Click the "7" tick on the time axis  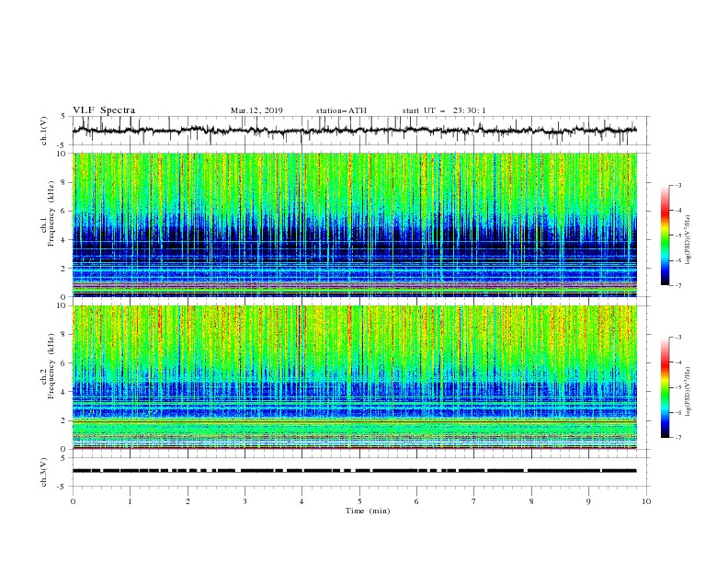coord(474,501)
